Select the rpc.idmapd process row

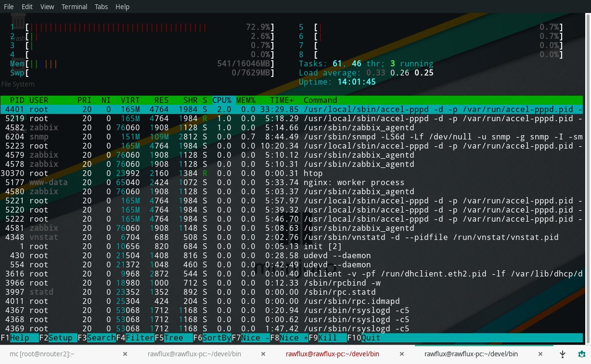point(292,301)
